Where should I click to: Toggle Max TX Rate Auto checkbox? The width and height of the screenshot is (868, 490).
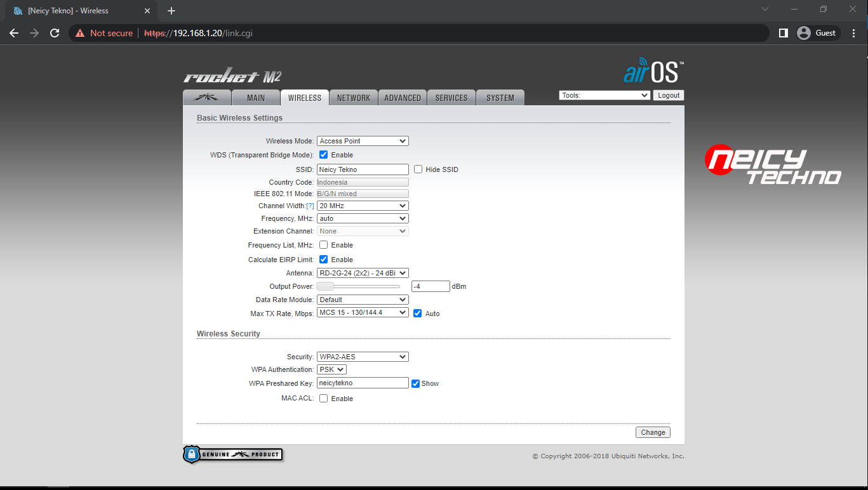click(x=417, y=314)
